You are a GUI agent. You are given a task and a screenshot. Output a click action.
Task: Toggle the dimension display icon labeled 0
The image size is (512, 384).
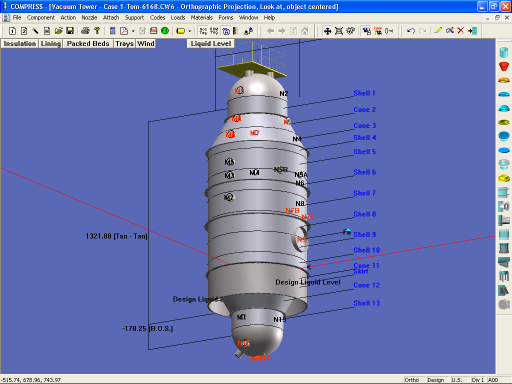[x=389, y=31]
